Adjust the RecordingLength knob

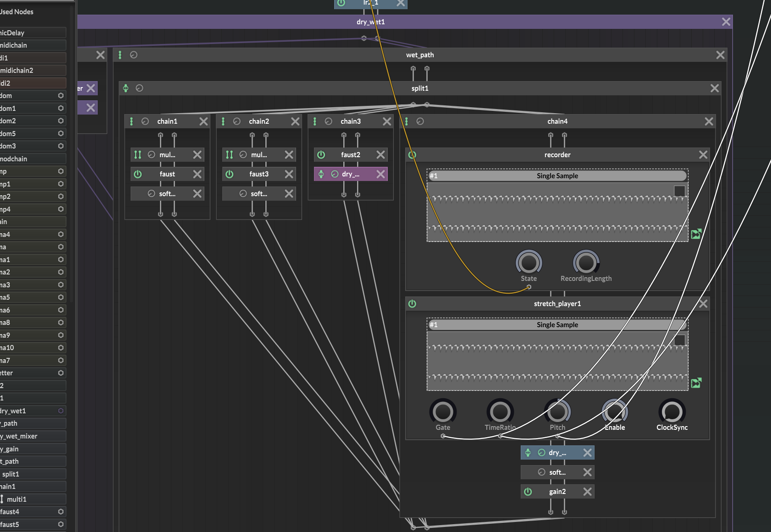click(586, 263)
